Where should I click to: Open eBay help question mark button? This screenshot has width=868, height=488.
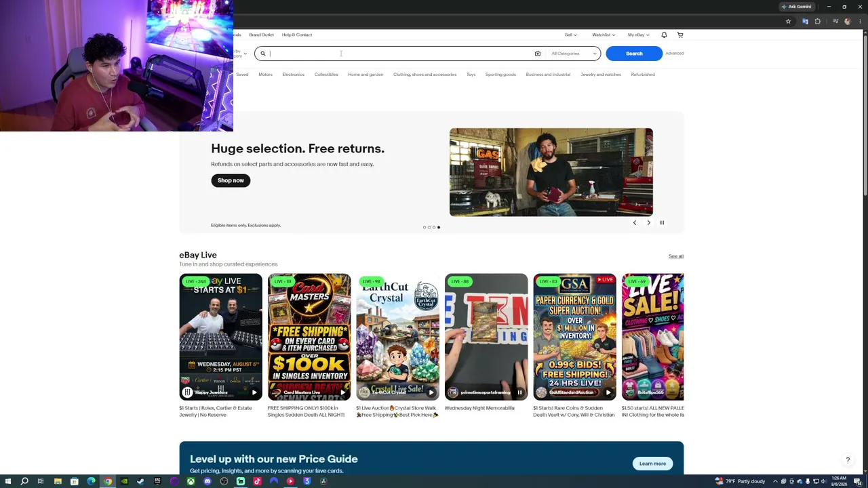(848, 460)
